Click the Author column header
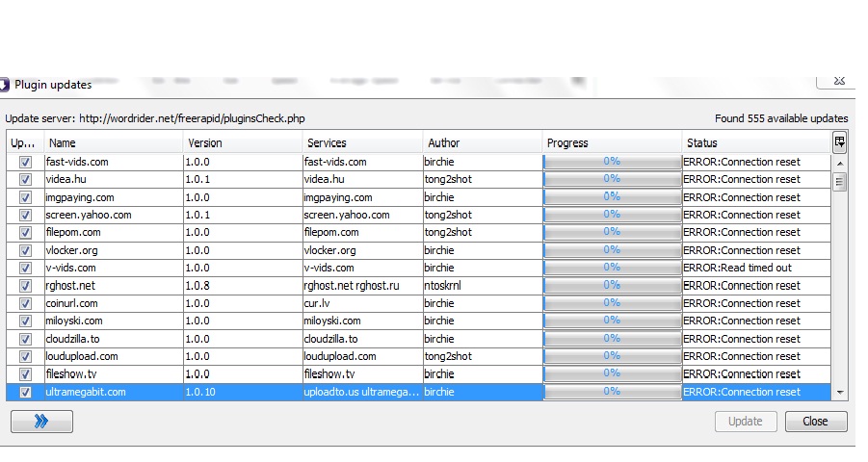The height and width of the screenshot is (462, 868). point(482,143)
